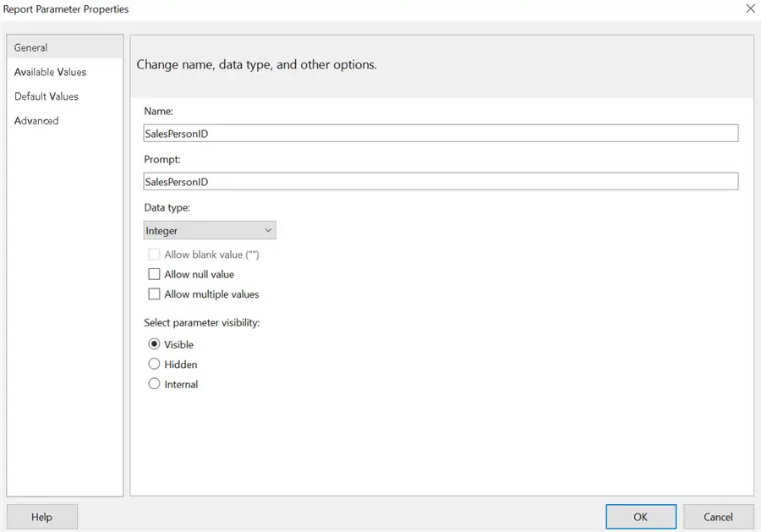Image resolution: width=761 pixels, height=532 pixels.
Task: Click the "Change name, data type" heading
Action: tap(256, 64)
